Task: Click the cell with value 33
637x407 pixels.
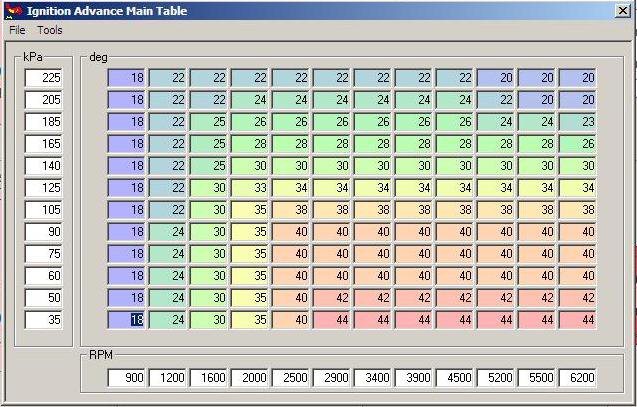Action: (x=250, y=188)
